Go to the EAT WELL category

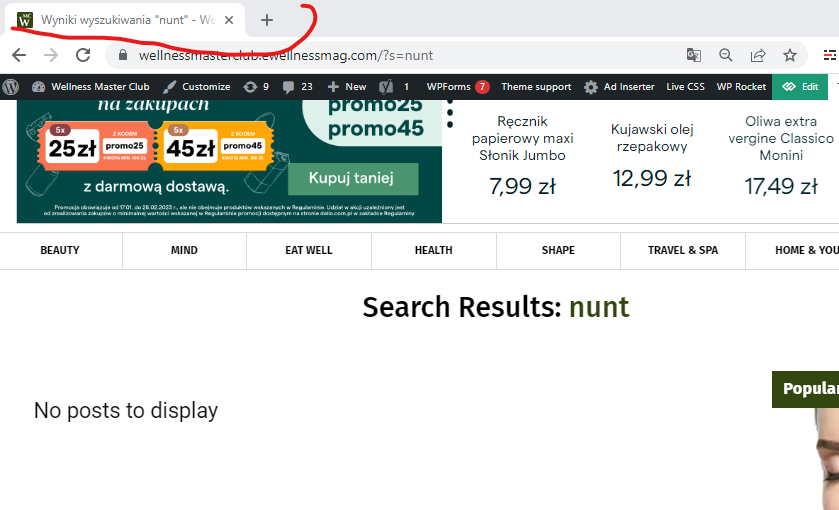click(x=309, y=250)
